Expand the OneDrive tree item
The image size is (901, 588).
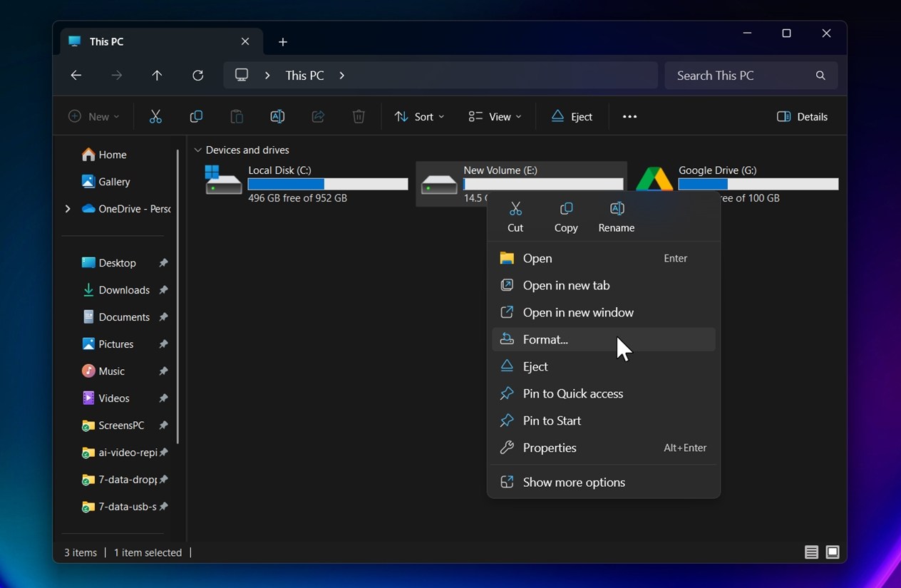click(68, 209)
